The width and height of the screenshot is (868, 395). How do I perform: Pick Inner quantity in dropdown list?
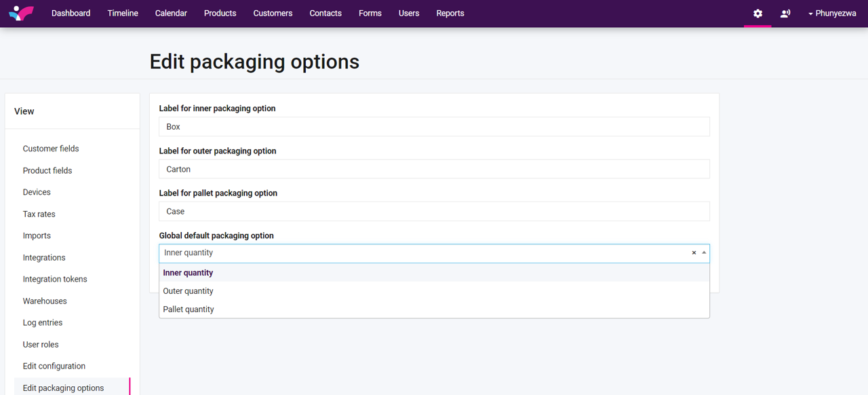click(x=189, y=273)
